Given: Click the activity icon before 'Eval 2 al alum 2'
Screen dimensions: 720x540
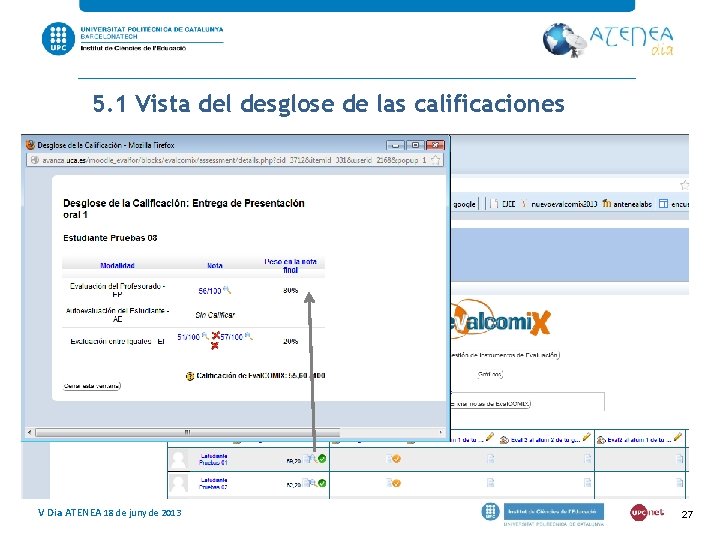Looking at the screenshot, I should point(504,439).
